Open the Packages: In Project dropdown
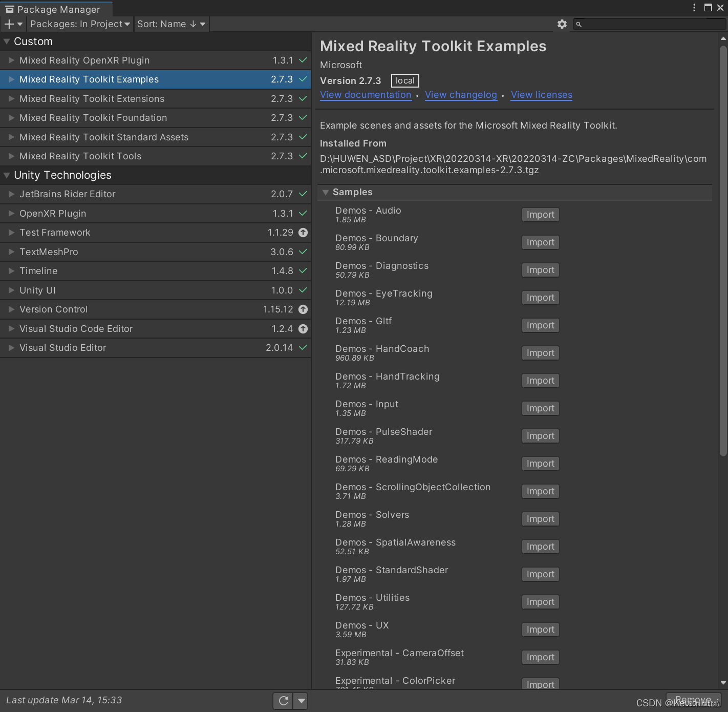 click(80, 24)
